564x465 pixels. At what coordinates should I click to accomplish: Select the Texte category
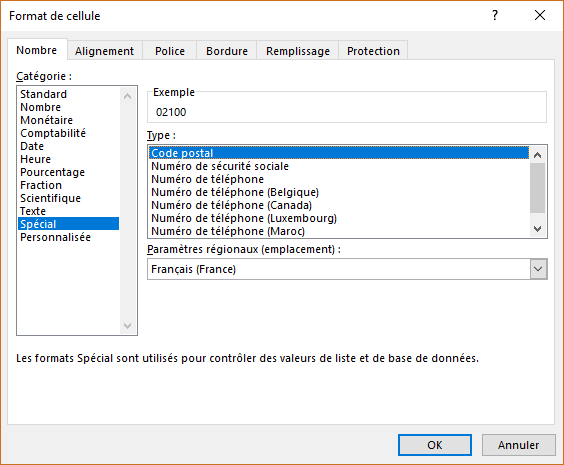point(69,211)
